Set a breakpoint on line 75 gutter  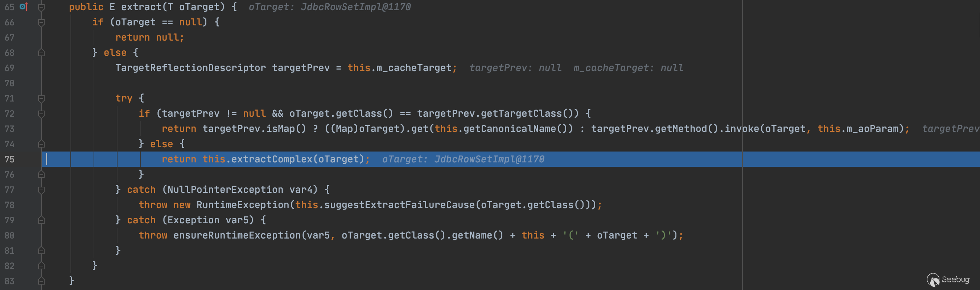(x=24, y=159)
